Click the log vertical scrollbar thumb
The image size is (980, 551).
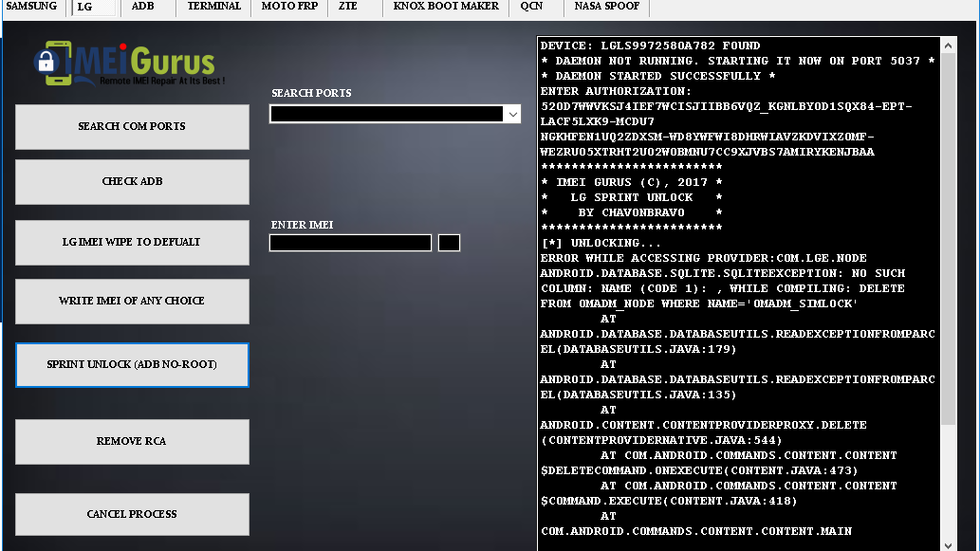[x=948, y=239]
